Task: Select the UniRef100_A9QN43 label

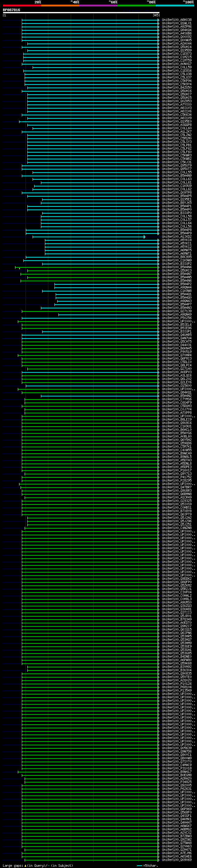Action: pos(176,301)
